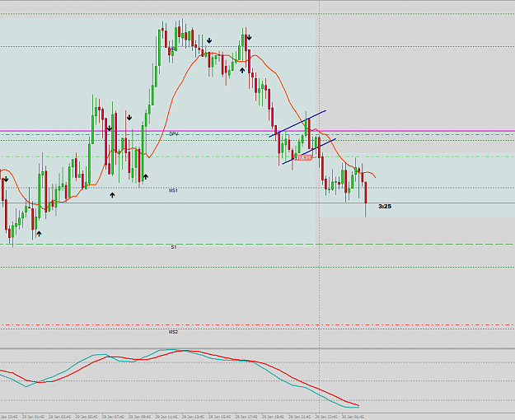Select the lower blue channel trendline

[309, 151]
